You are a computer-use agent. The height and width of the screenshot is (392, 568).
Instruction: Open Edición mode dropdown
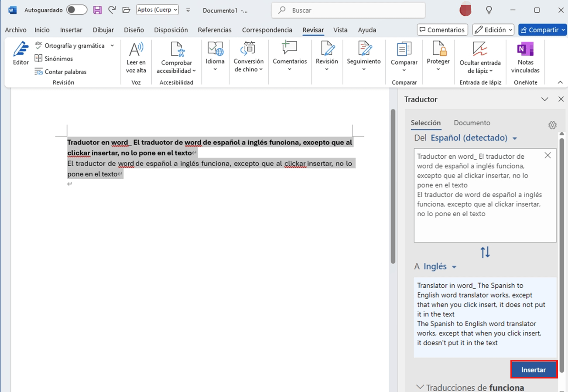pyautogui.click(x=493, y=30)
